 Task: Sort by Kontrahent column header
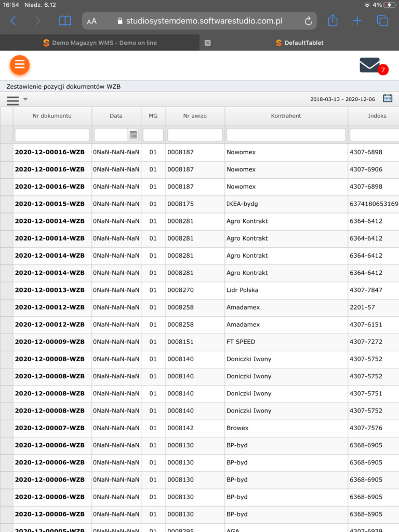(286, 116)
